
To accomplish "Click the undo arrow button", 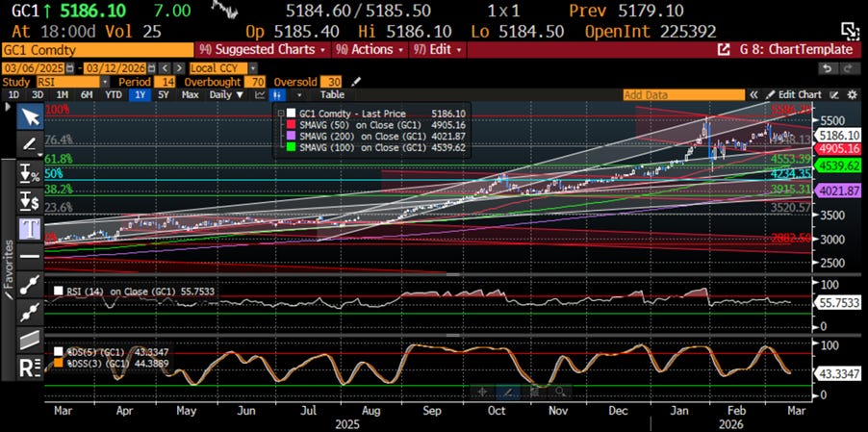I will pyautogui.click(x=828, y=68).
